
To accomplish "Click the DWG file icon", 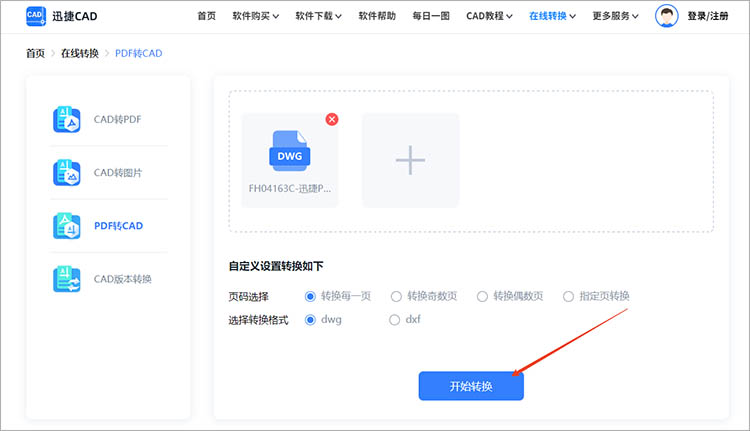I will point(289,151).
